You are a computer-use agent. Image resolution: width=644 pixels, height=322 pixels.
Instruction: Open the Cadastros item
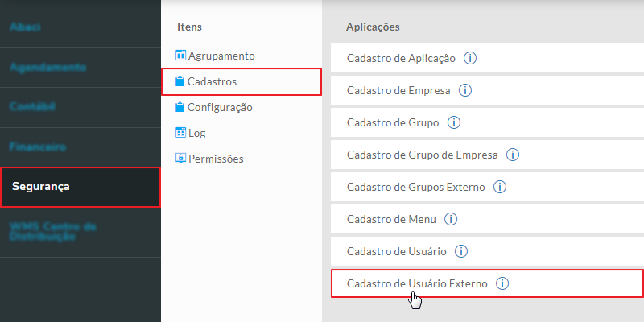coord(213,81)
